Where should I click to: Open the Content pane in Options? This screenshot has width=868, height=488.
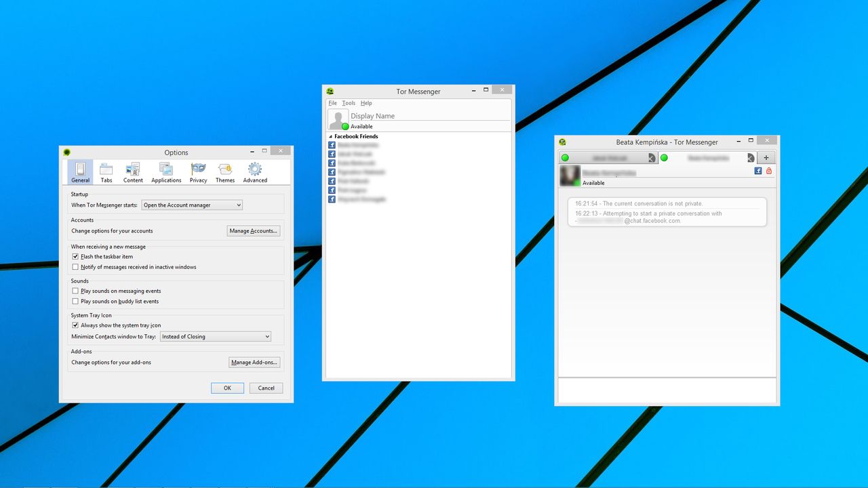click(x=133, y=172)
